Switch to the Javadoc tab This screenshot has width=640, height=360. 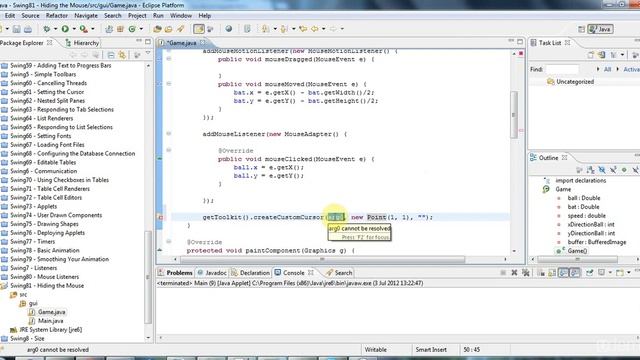pos(212,273)
